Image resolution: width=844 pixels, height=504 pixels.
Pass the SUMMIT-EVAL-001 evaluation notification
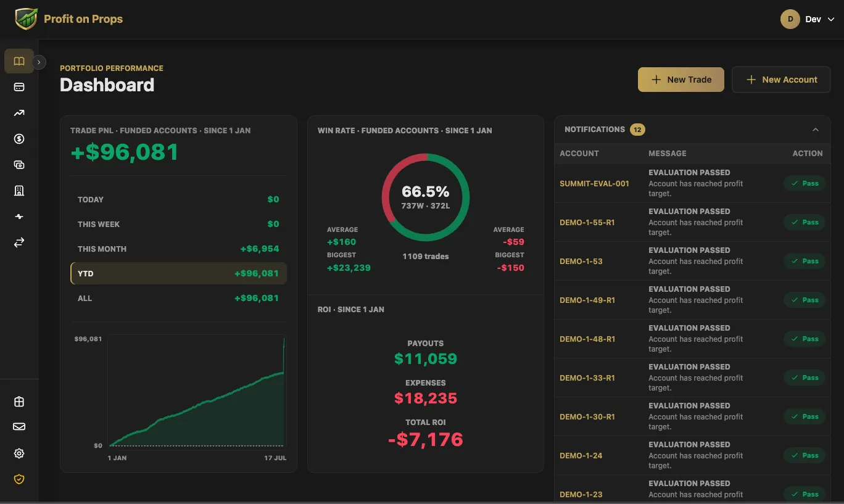pos(805,183)
